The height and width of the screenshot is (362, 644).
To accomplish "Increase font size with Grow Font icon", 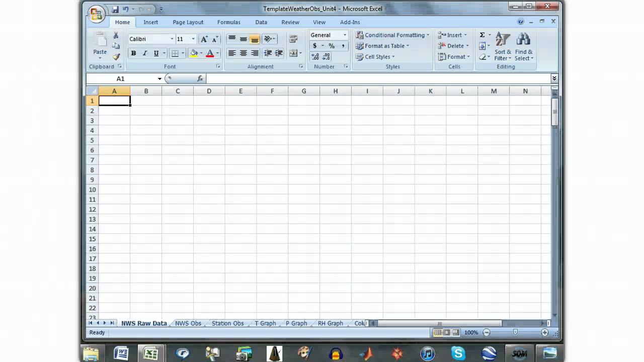I will point(204,39).
